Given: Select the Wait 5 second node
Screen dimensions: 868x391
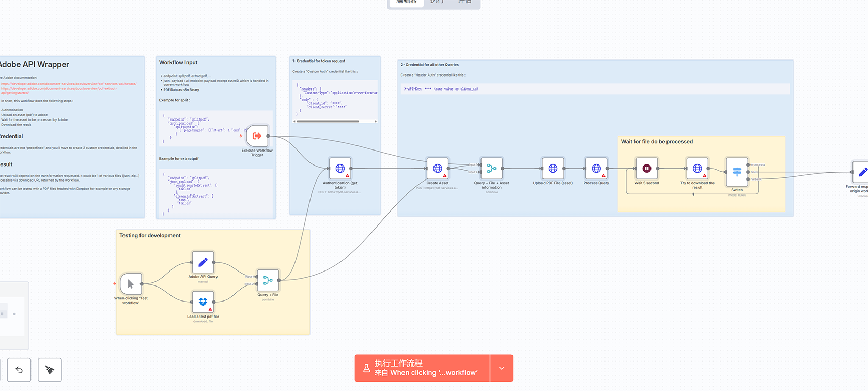Looking at the screenshot, I should pyautogui.click(x=646, y=169).
